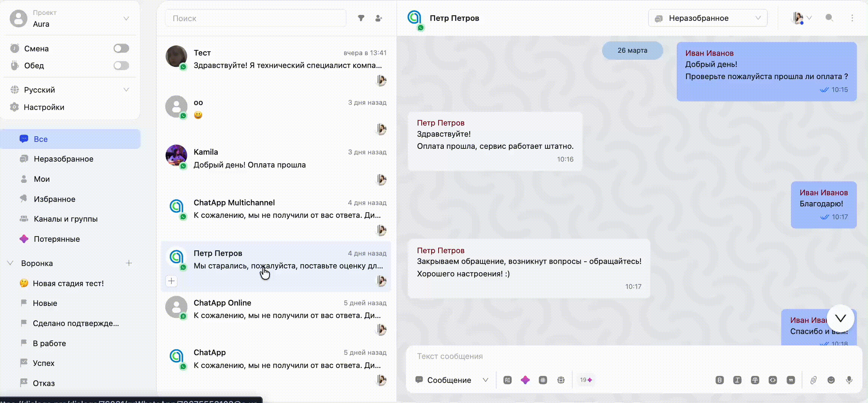Apply strikethrough formatting button

(755, 380)
